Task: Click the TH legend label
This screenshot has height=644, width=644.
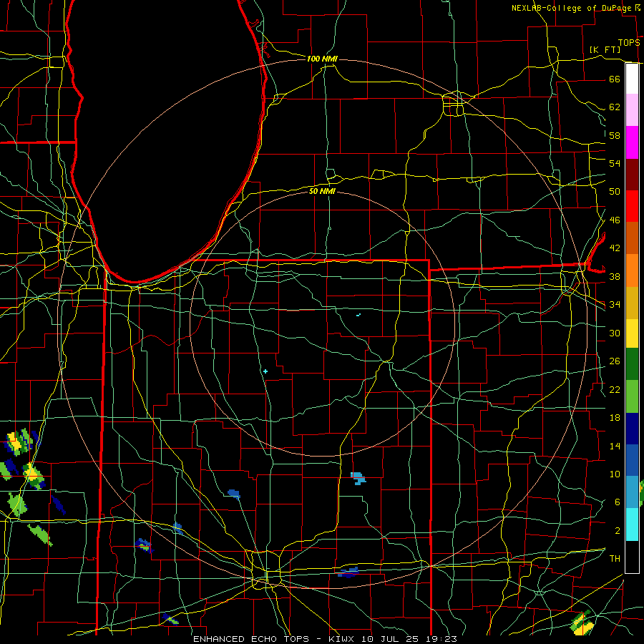Action: [x=615, y=559]
